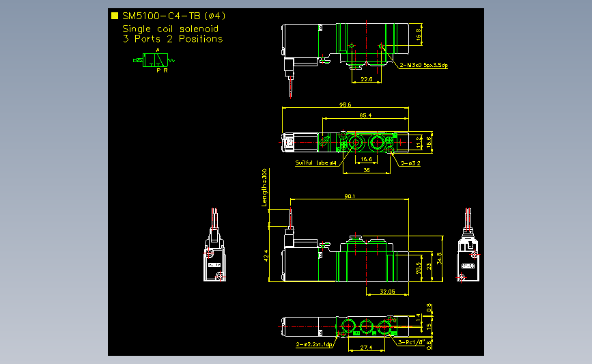Click the 'P R' port label under the symbol
This screenshot has width=592, height=364.
click(162, 70)
